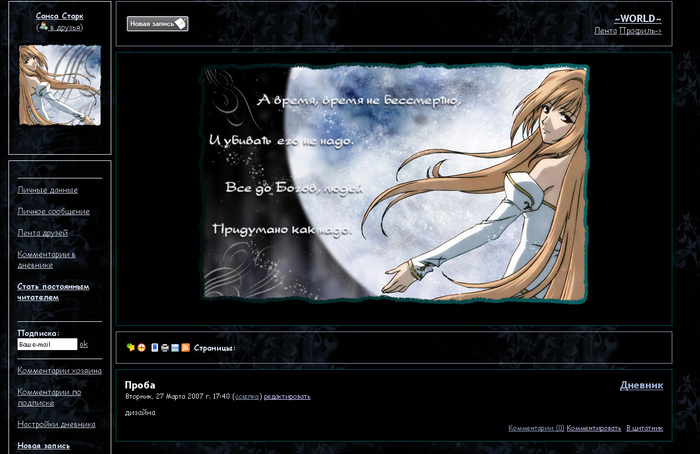The width and height of the screenshot is (700, 454).
Task: Click the post date 'Вторник, 27 Марта 2007'
Action: [x=164, y=396]
